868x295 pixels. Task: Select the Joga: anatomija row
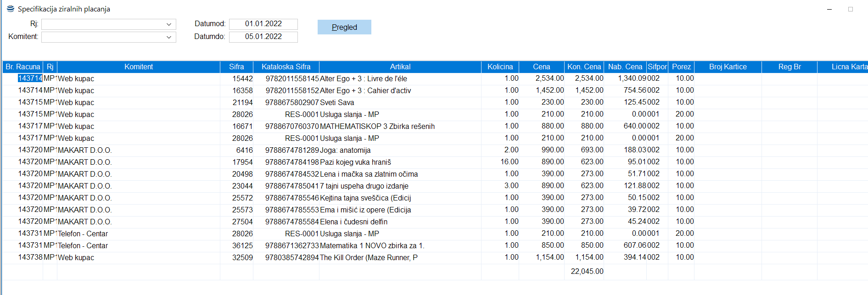click(345, 150)
